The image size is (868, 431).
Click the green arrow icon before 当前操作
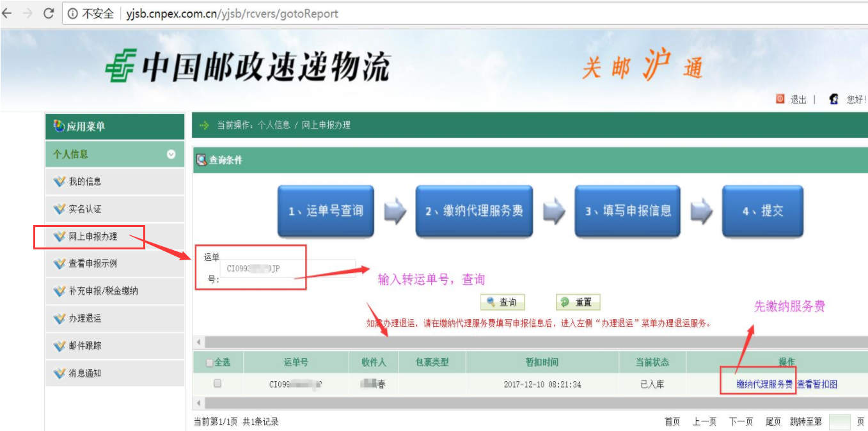coord(204,125)
